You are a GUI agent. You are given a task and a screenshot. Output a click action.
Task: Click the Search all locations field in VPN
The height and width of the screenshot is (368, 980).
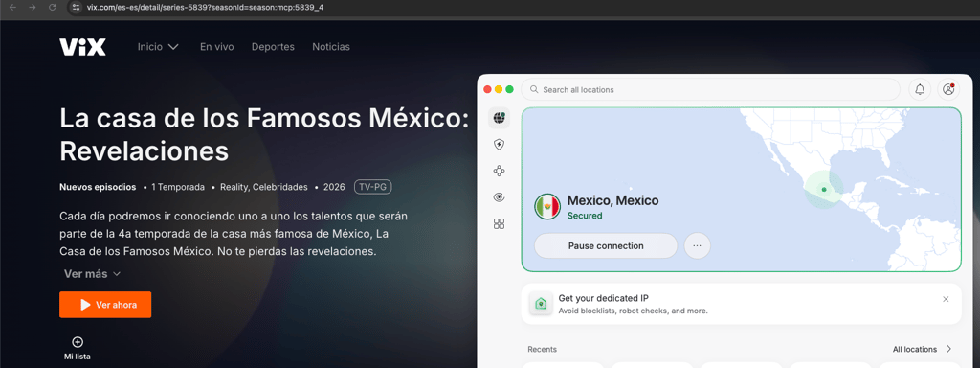(x=711, y=89)
